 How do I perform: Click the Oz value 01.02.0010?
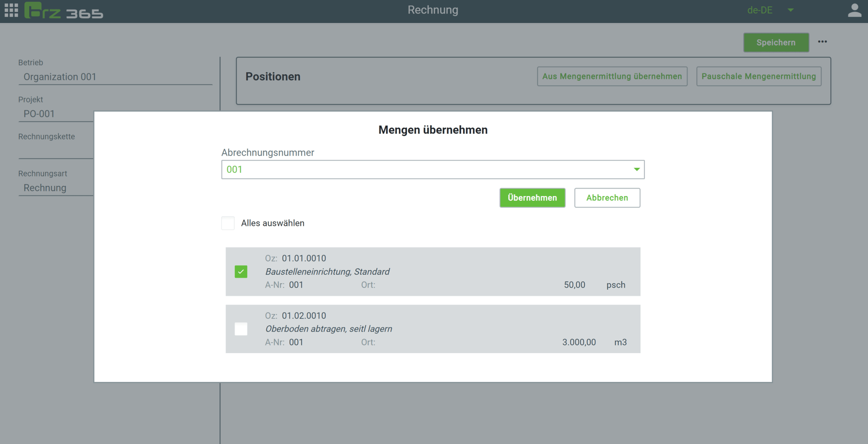click(304, 316)
